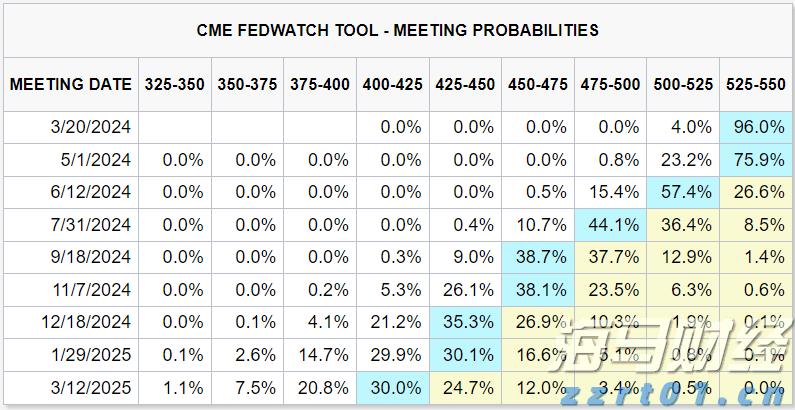Image resolution: width=795 pixels, height=410 pixels.
Task: Select the highlighted 44.1% cell
Action: (610, 224)
